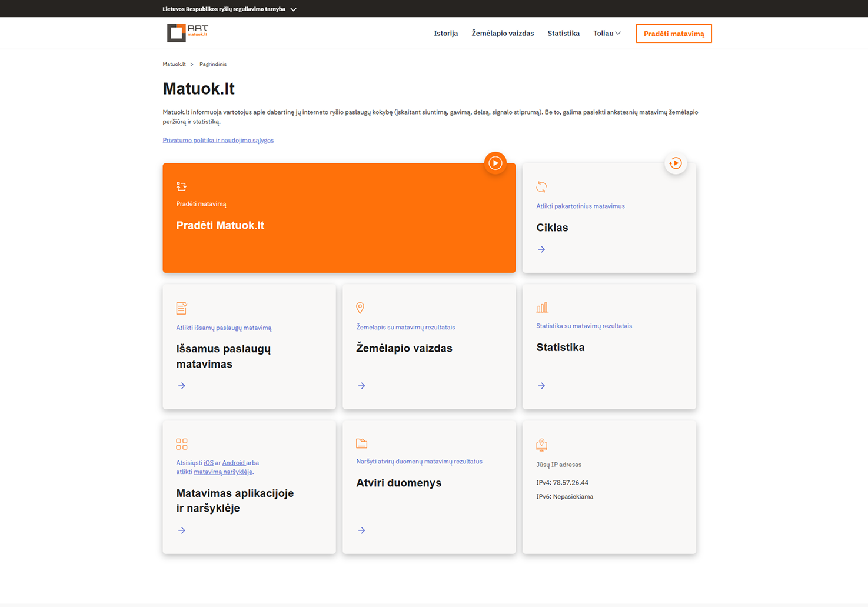Follow the iOS download link
The width and height of the screenshot is (868, 608).
[x=208, y=463]
